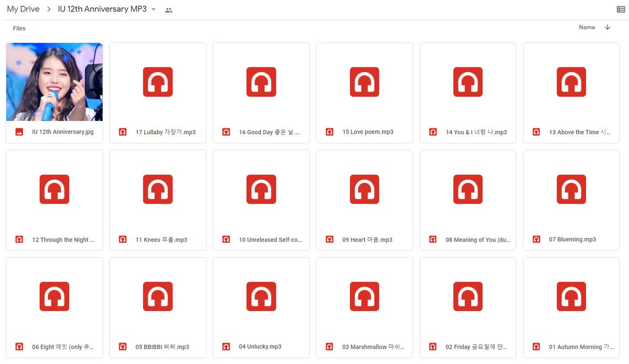Select file name 03 Marshmallow
Image resolution: width=629 pixels, height=364 pixels.
tap(374, 347)
